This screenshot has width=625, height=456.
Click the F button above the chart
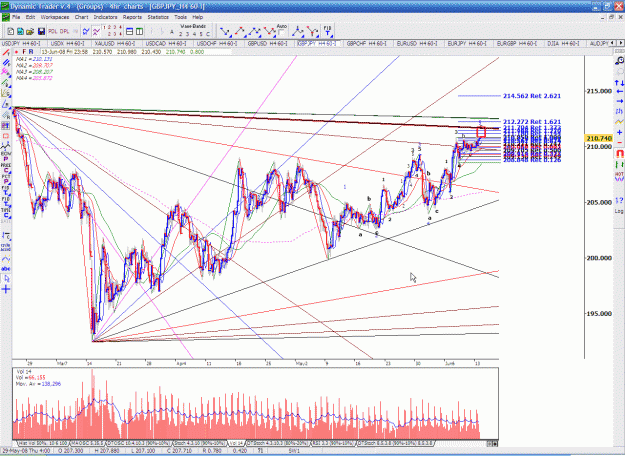click(24, 52)
